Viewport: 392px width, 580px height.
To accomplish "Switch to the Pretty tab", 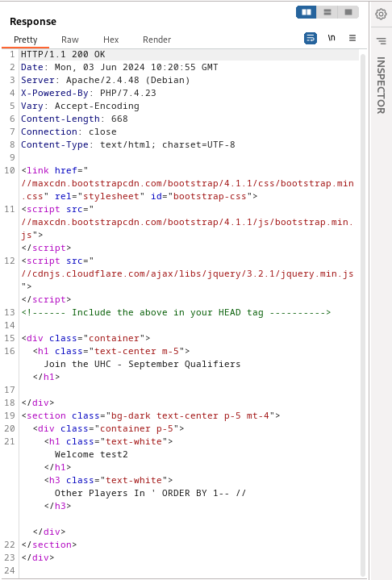I will coord(26,40).
